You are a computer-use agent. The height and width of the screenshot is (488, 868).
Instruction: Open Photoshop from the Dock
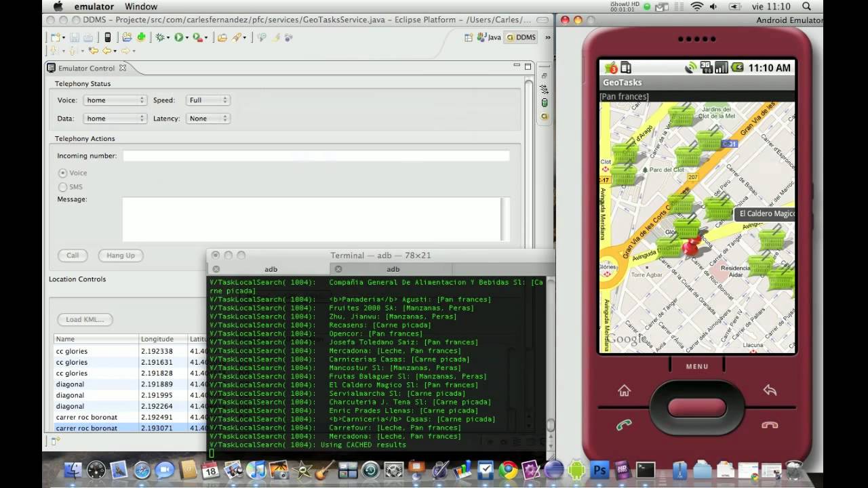click(x=599, y=470)
